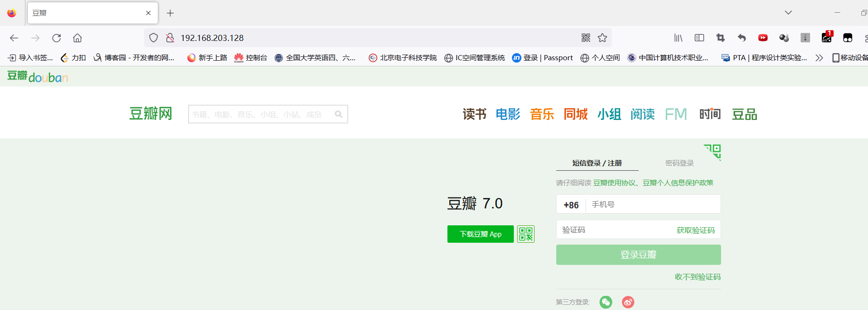Open QR code icon in the address bar
The width and height of the screenshot is (868, 310).
586,38
